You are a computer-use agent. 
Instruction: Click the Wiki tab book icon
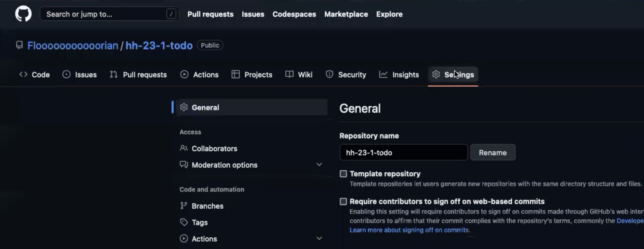[x=290, y=75]
